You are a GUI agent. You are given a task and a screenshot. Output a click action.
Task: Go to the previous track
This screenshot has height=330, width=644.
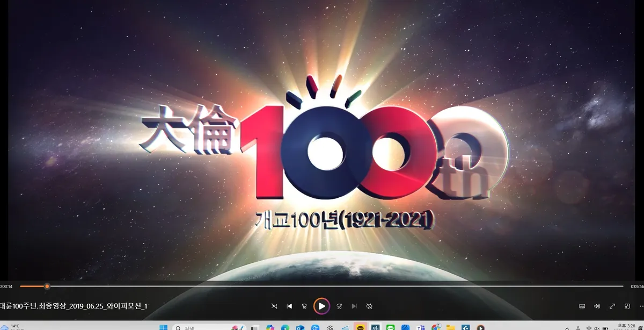click(290, 306)
